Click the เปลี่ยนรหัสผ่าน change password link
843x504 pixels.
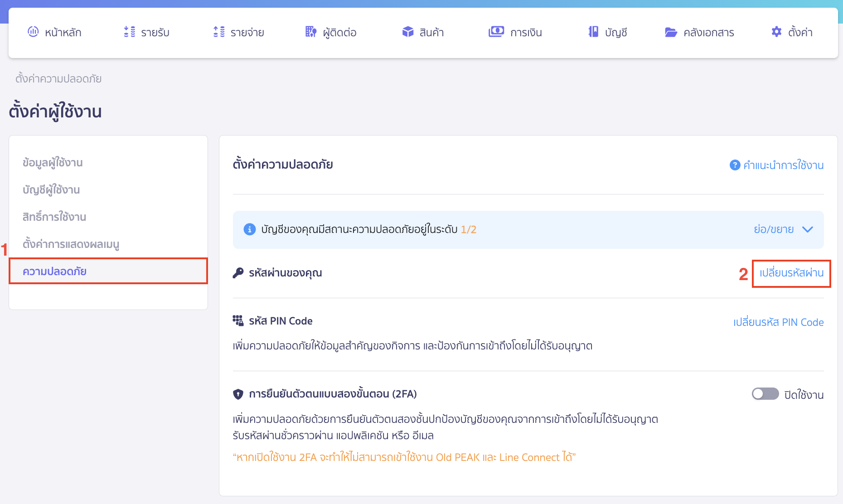coord(791,273)
